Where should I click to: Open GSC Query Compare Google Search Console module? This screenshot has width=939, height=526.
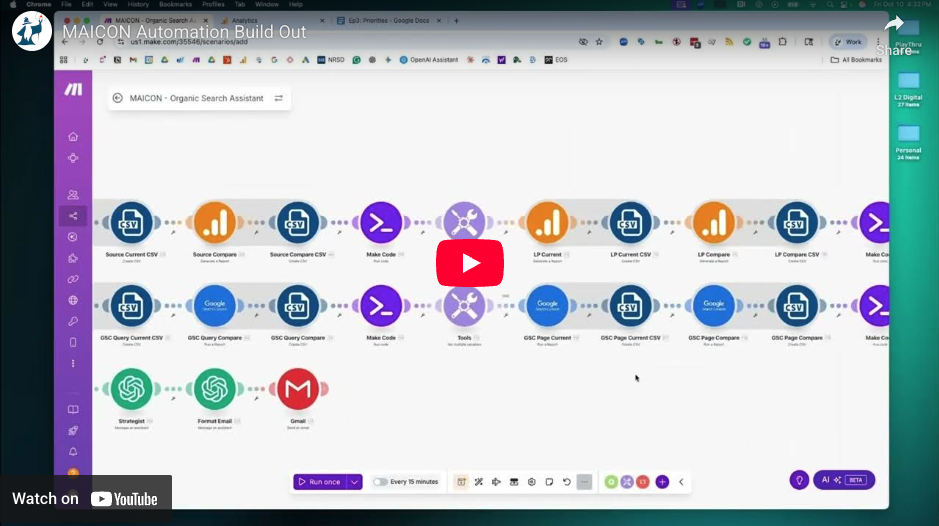point(214,306)
